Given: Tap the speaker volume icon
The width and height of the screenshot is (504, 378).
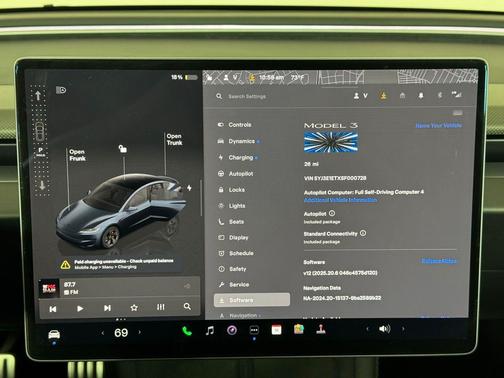Looking at the screenshot, I should (384, 329).
